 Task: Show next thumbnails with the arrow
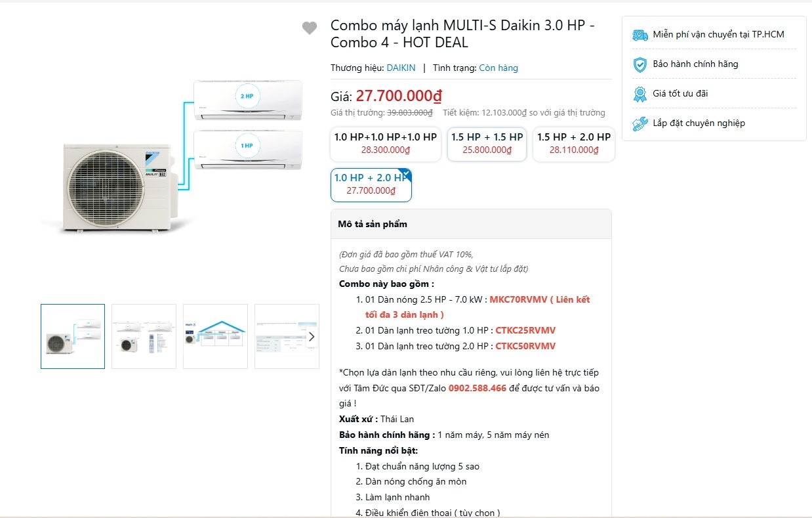312,336
